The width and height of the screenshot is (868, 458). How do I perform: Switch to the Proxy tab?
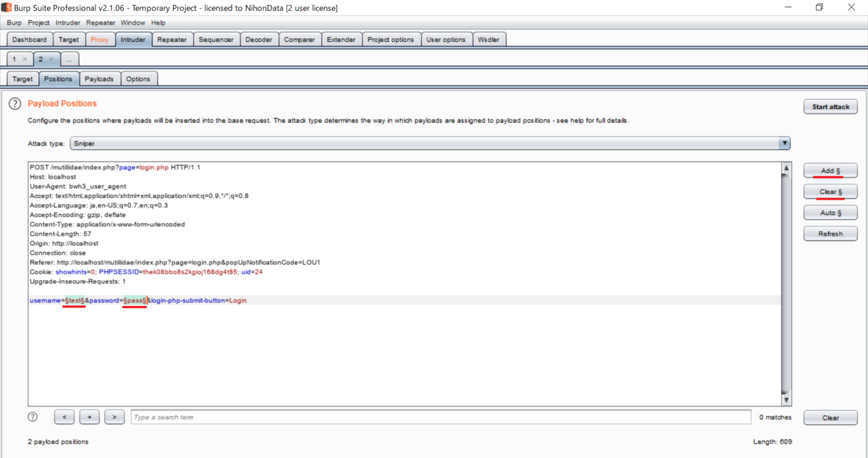coord(100,40)
